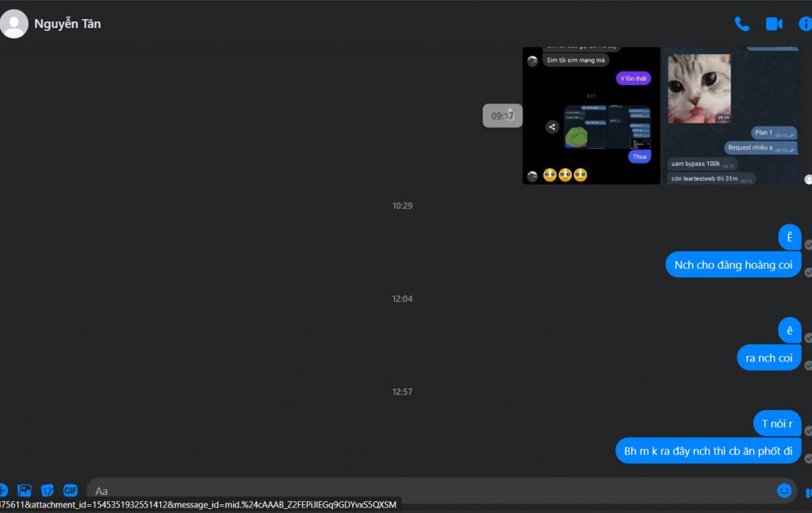Click the Nguyễn Tân profile avatar
The image size is (812, 513).
[14, 24]
